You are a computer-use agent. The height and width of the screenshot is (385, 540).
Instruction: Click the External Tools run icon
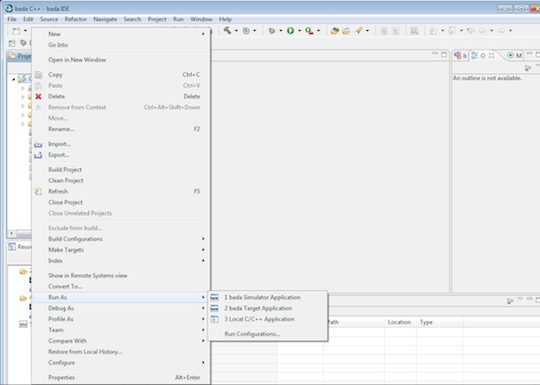click(x=309, y=31)
